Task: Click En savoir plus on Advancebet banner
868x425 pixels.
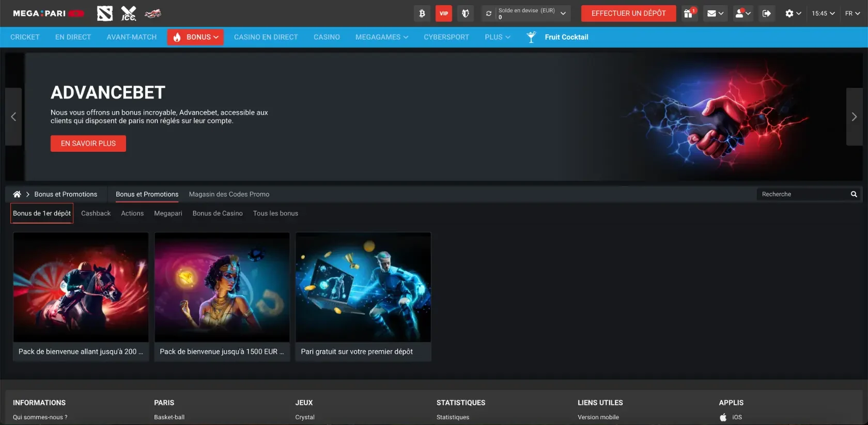Action: pyautogui.click(x=88, y=144)
